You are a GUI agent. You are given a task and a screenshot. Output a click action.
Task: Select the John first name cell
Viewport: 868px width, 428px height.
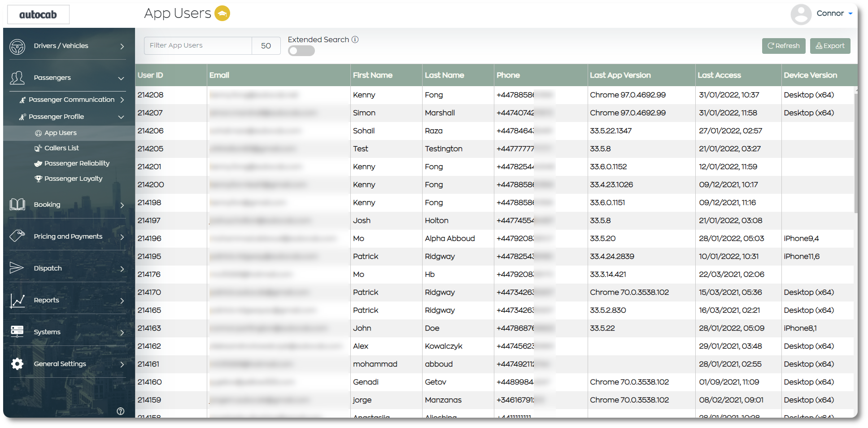tap(386, 328)
